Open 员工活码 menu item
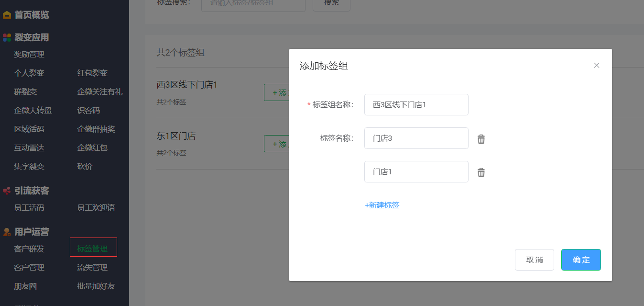Image resolution: width=644 pixels, height=306 pixels. click(29, 207)
